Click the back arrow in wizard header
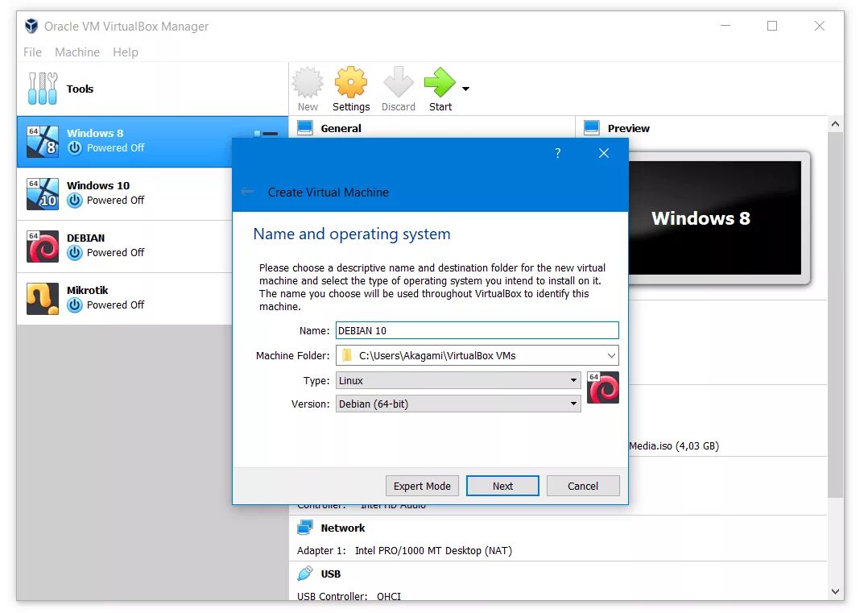The image size is (868, 613). pos(247,192)
